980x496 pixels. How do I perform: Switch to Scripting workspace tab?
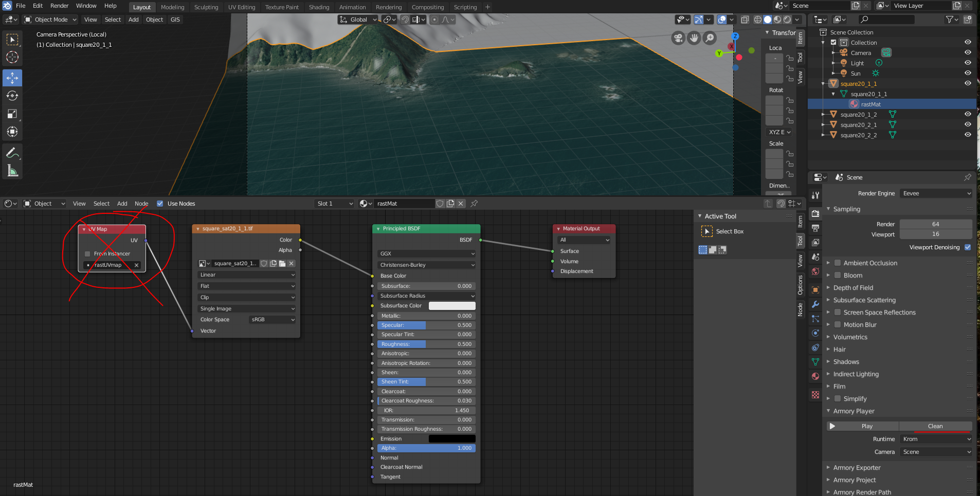click(465, 7)
